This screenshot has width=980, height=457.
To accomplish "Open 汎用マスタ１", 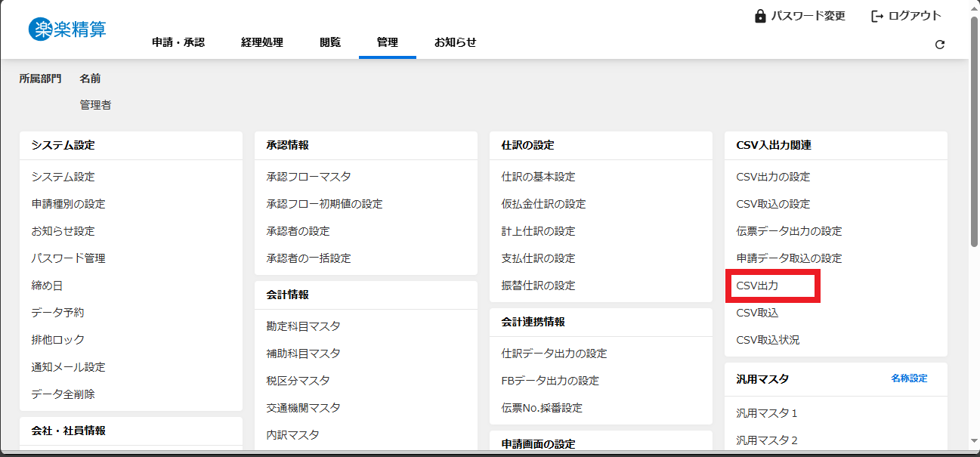I will coord(767,413).
